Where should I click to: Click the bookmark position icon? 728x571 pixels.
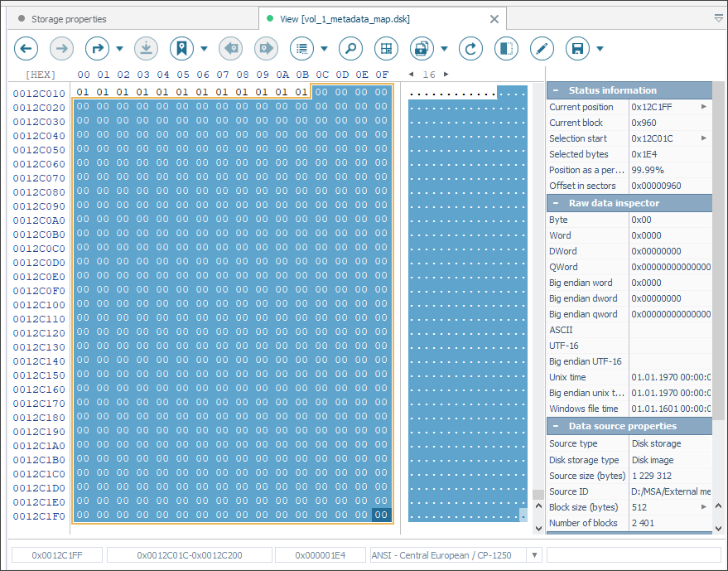click(181, 48)
